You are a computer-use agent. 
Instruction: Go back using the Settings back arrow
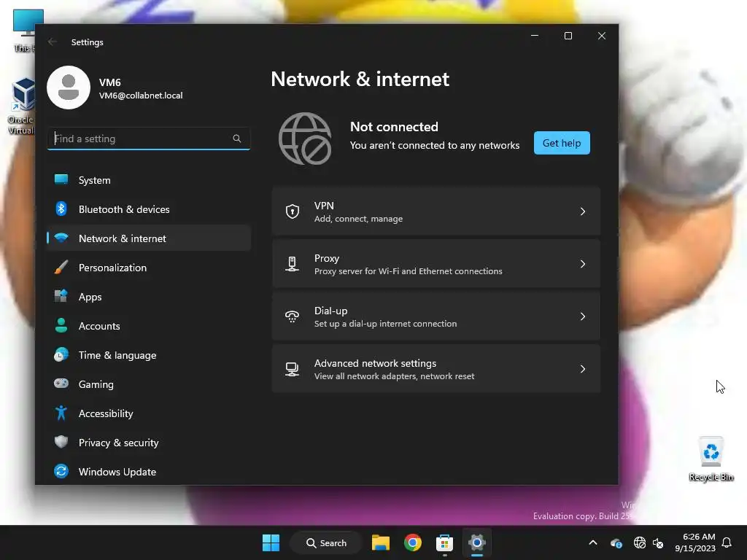click(53, 42)
